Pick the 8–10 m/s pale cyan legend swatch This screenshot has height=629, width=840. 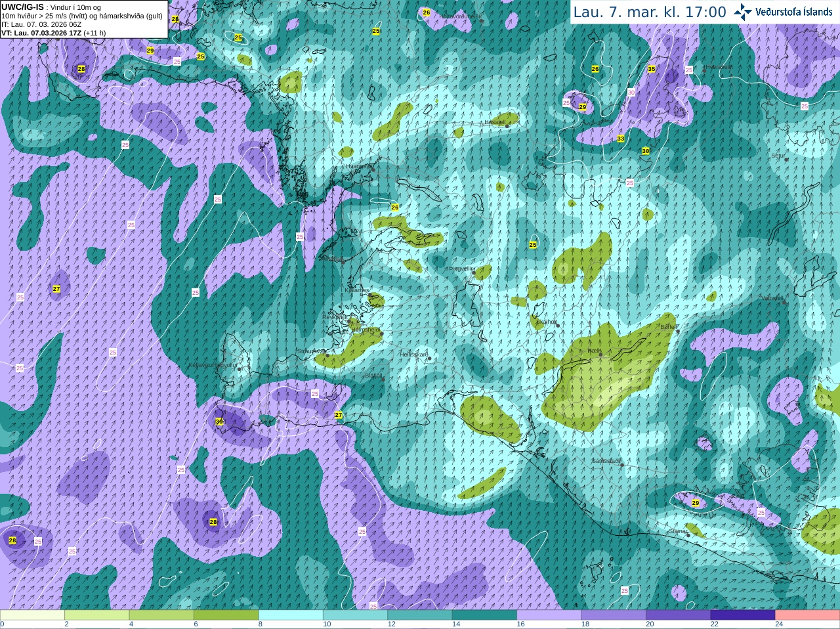[291, 615]
